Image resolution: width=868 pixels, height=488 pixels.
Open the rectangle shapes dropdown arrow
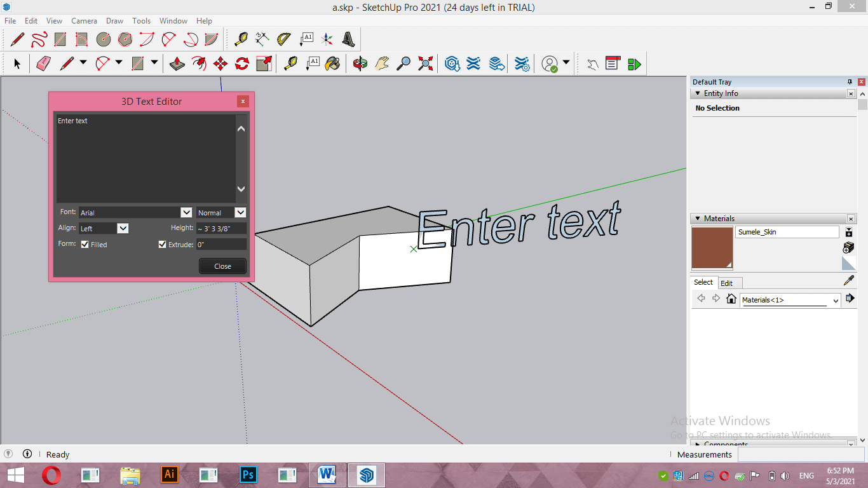pyautogui.click(x=154, y=63)
